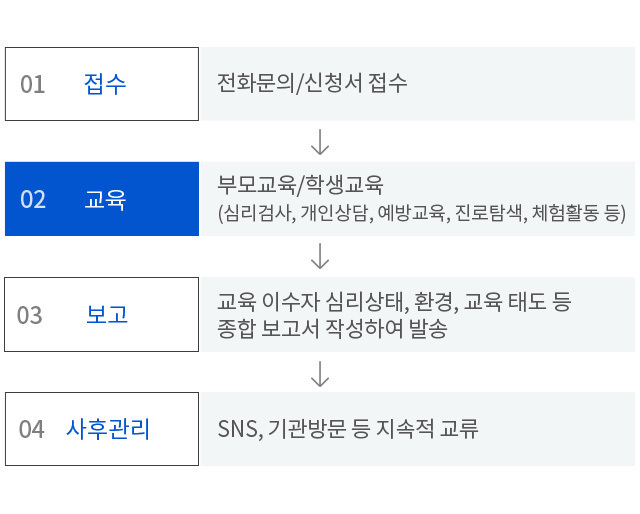
Task: Choose the 04 사후관리 step box
Action: (102, 429)
